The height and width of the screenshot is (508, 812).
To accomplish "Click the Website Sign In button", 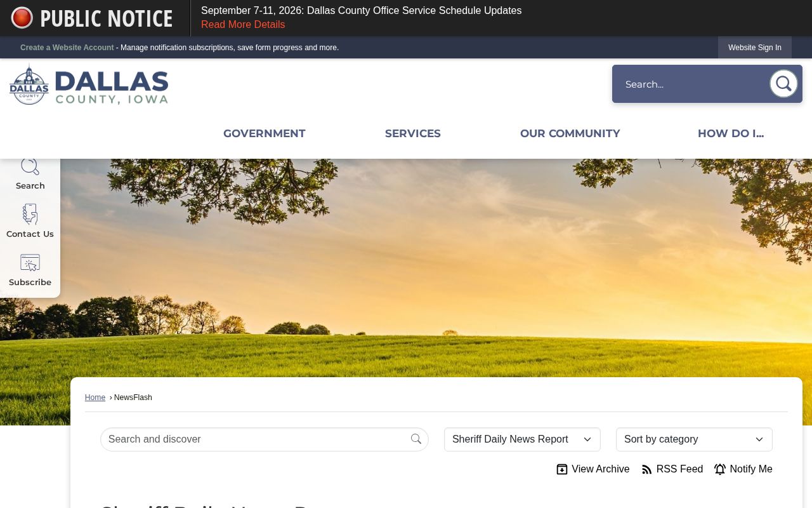I will 755,48.
